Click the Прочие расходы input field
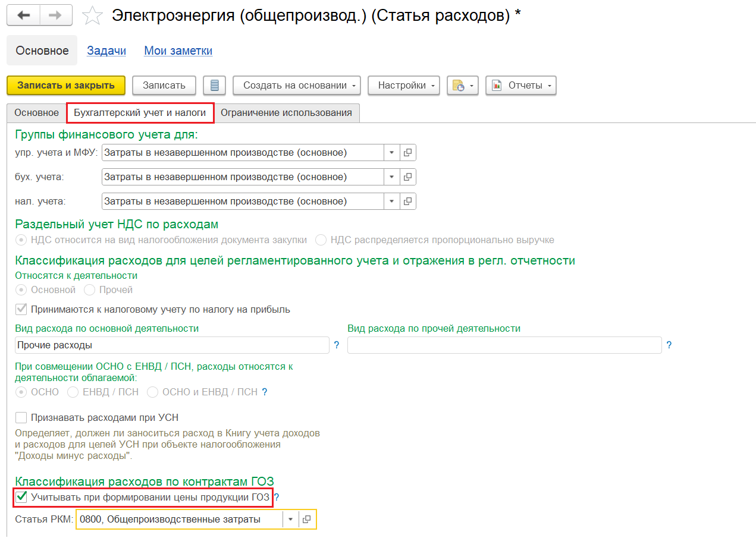 [x=172, y=345]
